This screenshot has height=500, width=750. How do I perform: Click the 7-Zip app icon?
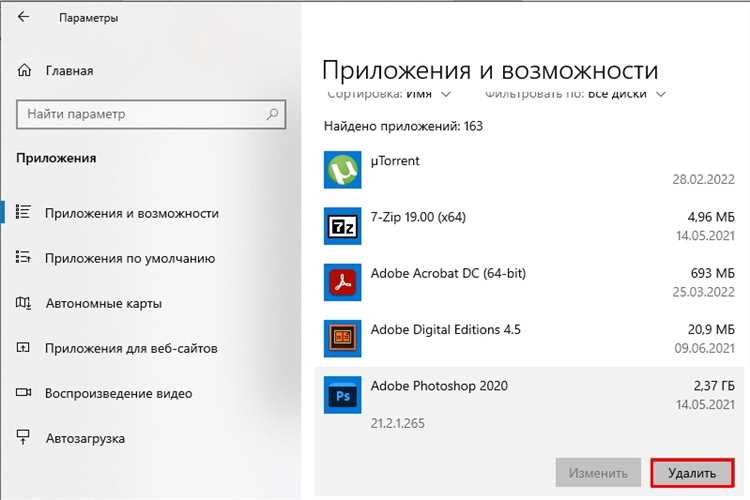pos(342,226)
